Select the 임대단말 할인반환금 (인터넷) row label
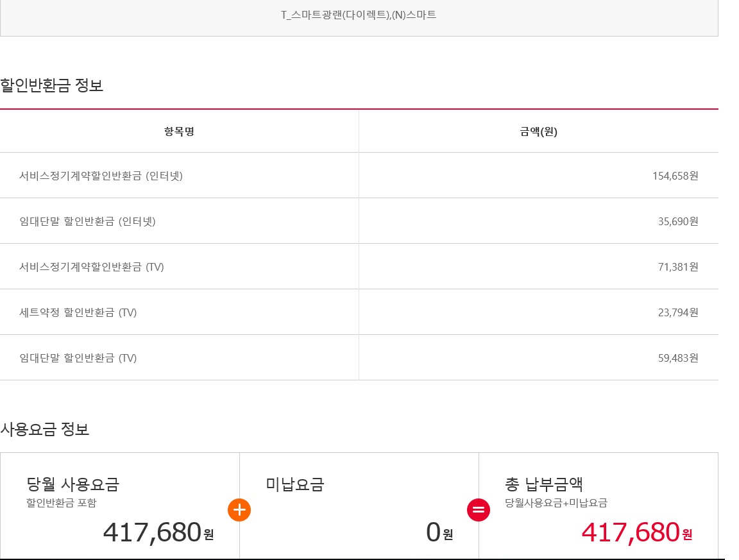Screen dimensions: 739x560 [88, 221]
